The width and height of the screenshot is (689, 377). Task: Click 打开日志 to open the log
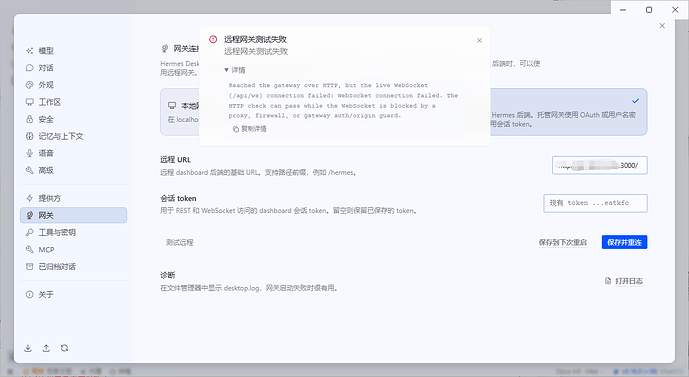[x=624, y=281]
